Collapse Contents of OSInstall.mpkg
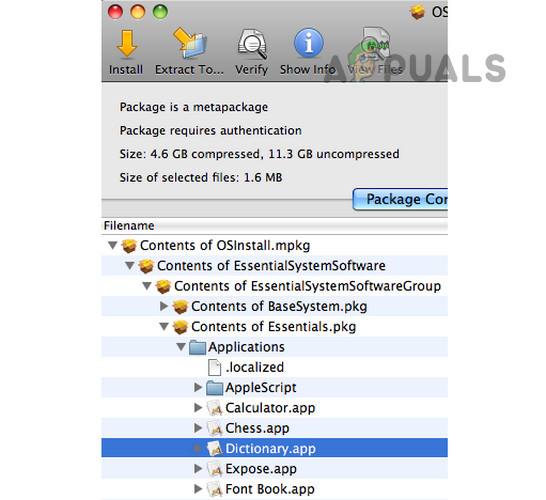 point(112,245)
